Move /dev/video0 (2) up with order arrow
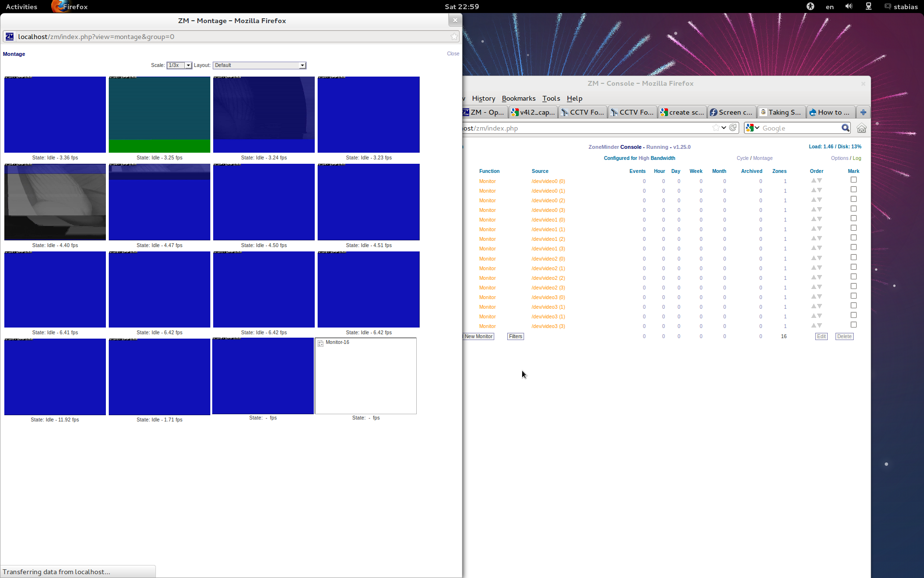Screen dimensions: 924x578 (x=814, y=200)
